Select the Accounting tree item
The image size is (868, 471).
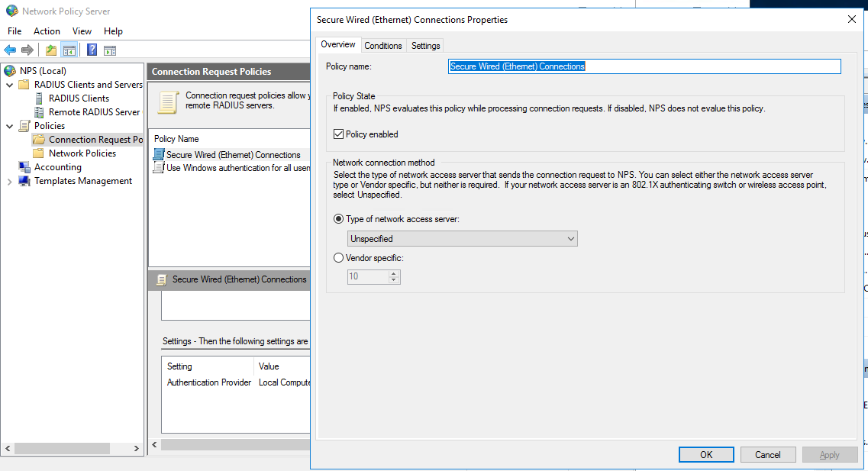tap(57, 167)
